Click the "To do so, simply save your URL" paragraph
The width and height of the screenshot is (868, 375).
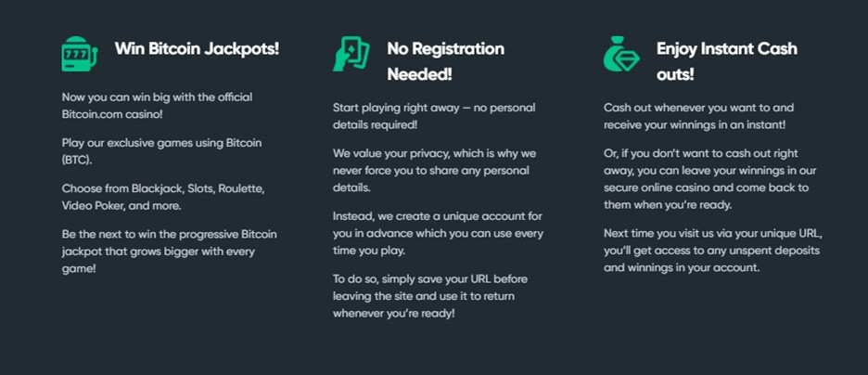pos(430,296)
